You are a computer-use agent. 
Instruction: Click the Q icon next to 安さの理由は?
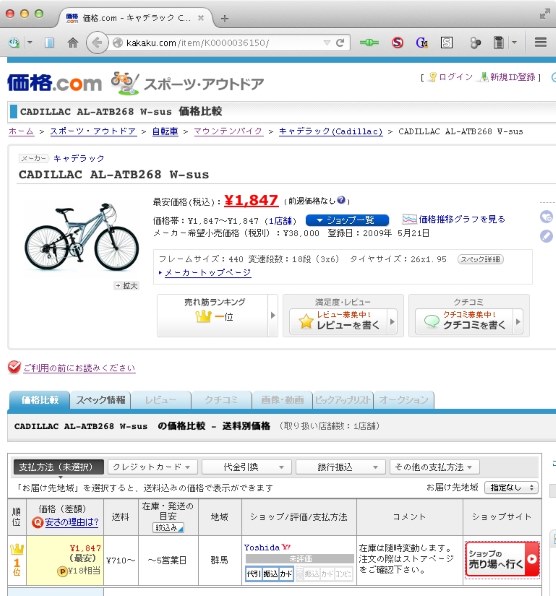tap(37, 523)
